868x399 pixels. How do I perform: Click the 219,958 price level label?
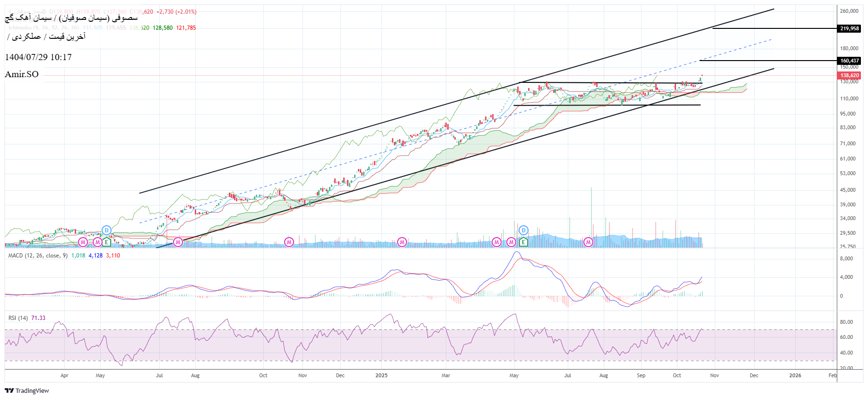click(x=849, y=28)
